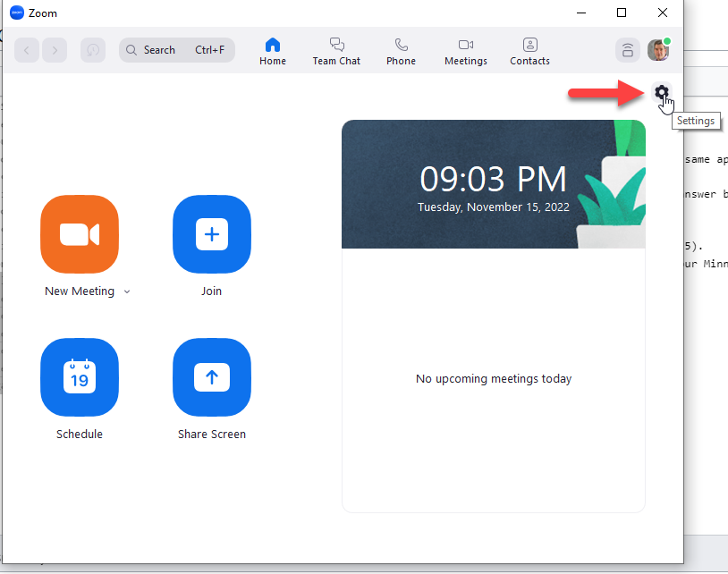
Task: Click the Share Screen arrow icon
Action: (x=212, y=377)
